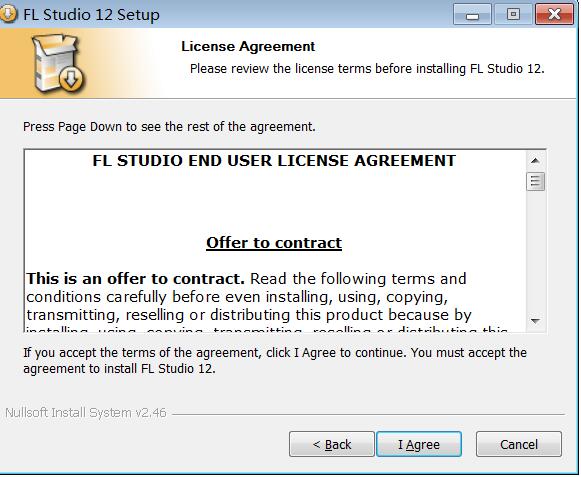Maximize the FL Studio 12 Setup window
Viewport: 581px width, 477px height.
coord(513,14)
